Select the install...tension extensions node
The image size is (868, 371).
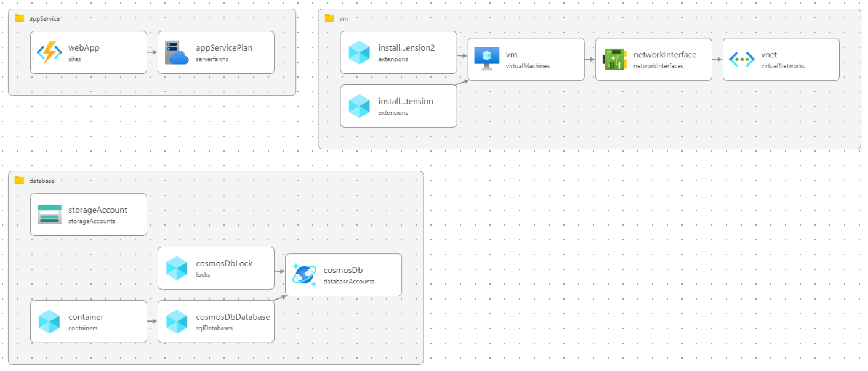398,106
